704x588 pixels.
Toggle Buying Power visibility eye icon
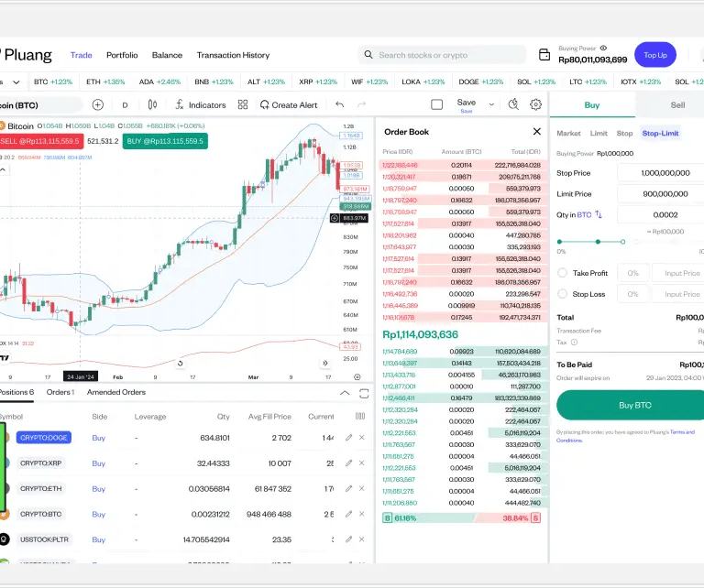[603, 48]
